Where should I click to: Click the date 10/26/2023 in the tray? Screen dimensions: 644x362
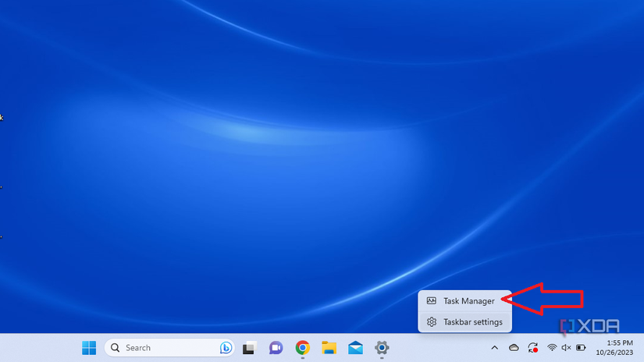coord(614,353)
